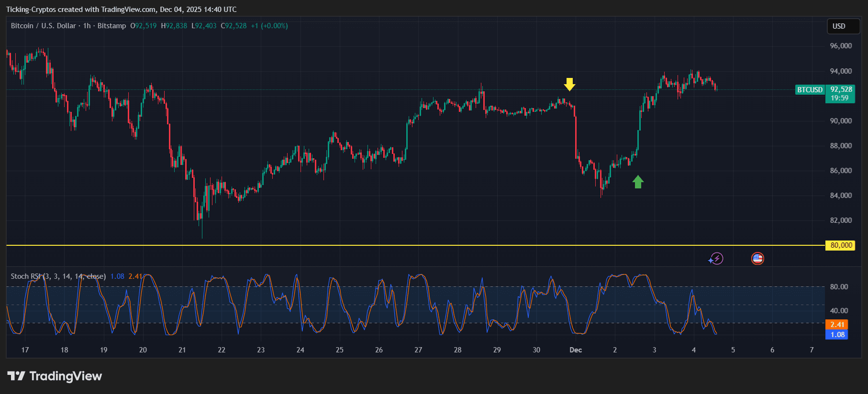
Task: Click the Dec date label on time axis
Action: (576, 350)
